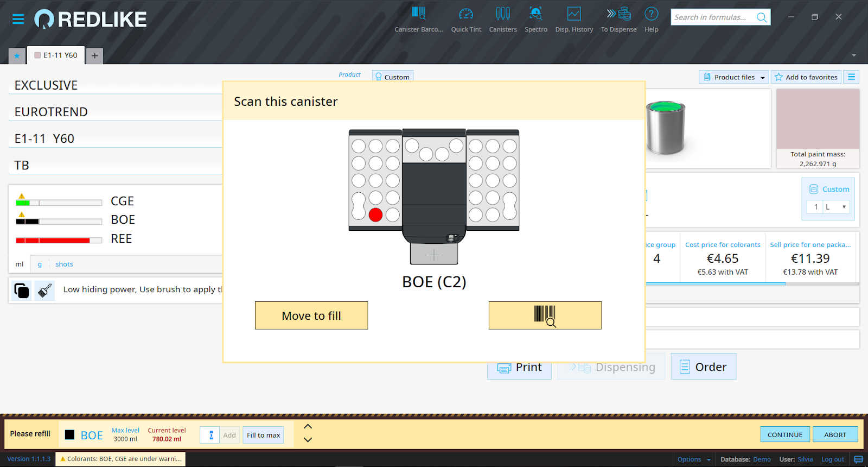Click the CGE green level bar
Image resolution: width=868 pixels, height=467 pixels.
59,203
